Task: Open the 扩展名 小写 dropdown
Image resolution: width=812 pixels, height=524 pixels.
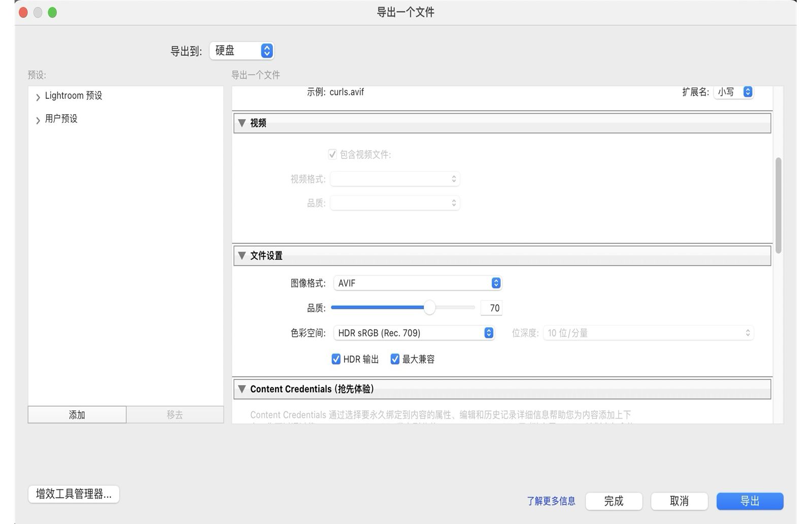Action: coord(733,92)
